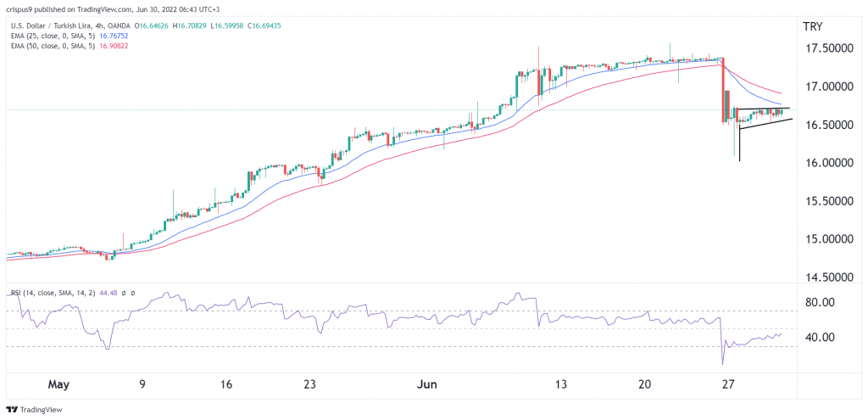Click the 16.50000 price axis label
Screen dimensions: 868x420
[831, 126]
